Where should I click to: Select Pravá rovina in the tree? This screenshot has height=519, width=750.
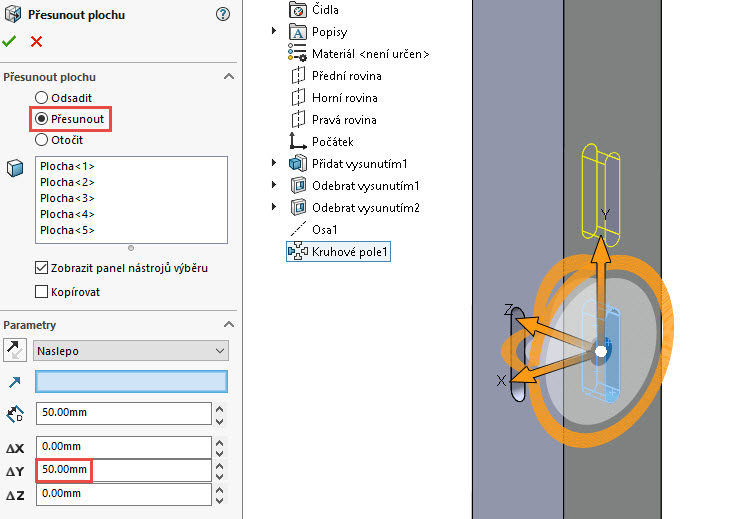click(344, 120)
